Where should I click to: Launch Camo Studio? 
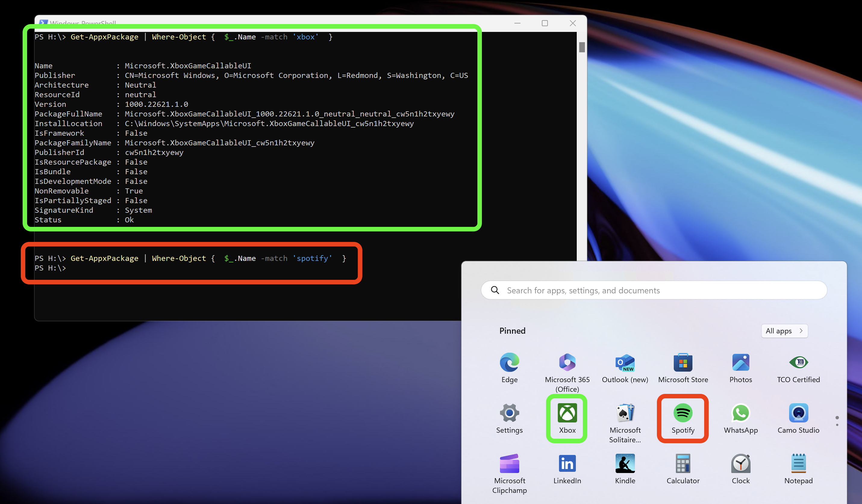(x=798, y=418)
